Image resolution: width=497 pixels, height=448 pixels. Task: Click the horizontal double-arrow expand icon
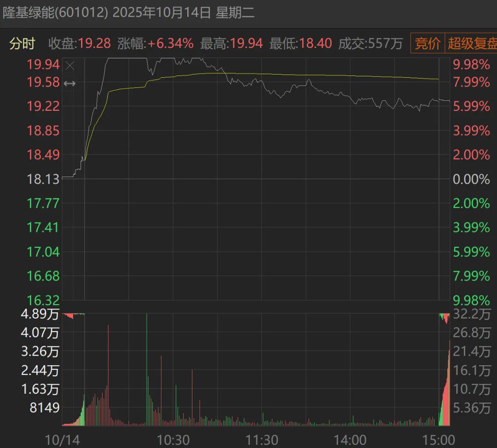[x=70, y=83]
